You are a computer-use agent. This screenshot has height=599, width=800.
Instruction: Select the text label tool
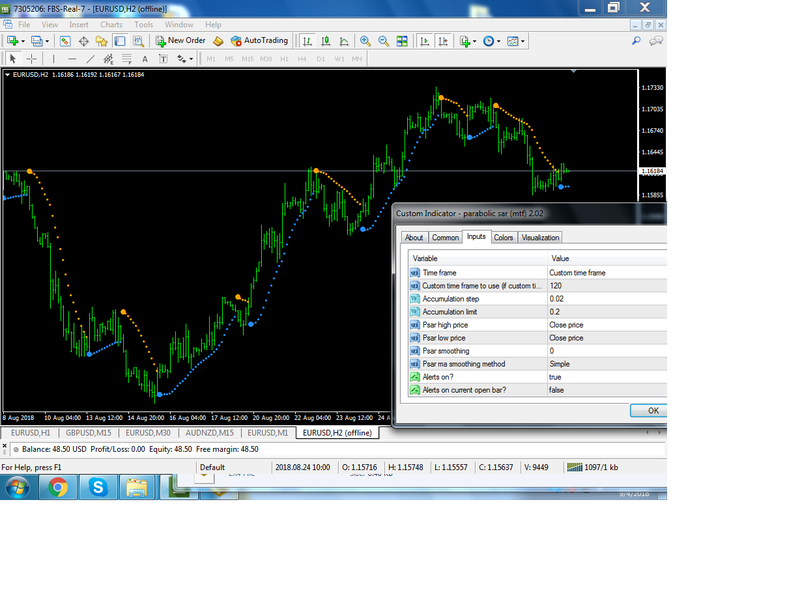point(163,59)
